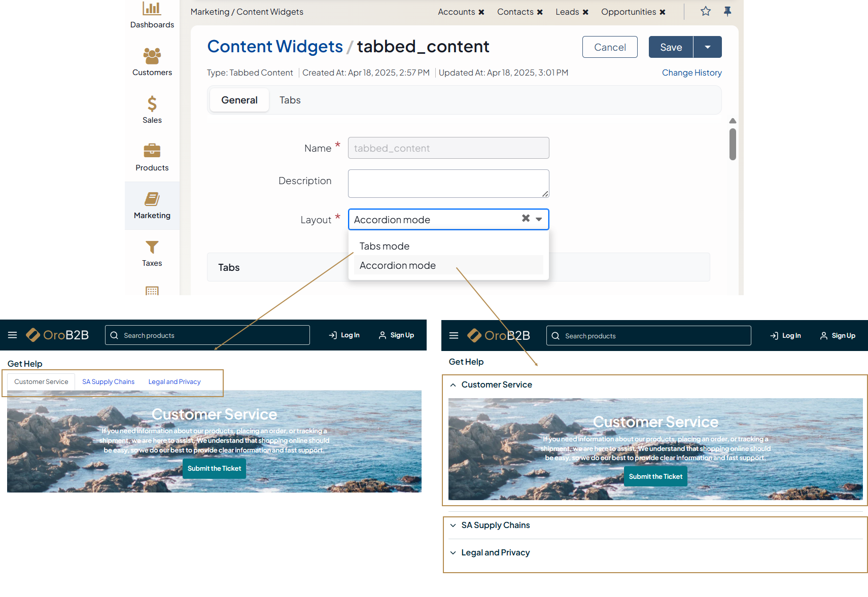The width and height of the screenshot is (868, 597).
Task: Switch to the General tab
Action: click(x=239, y=100)
